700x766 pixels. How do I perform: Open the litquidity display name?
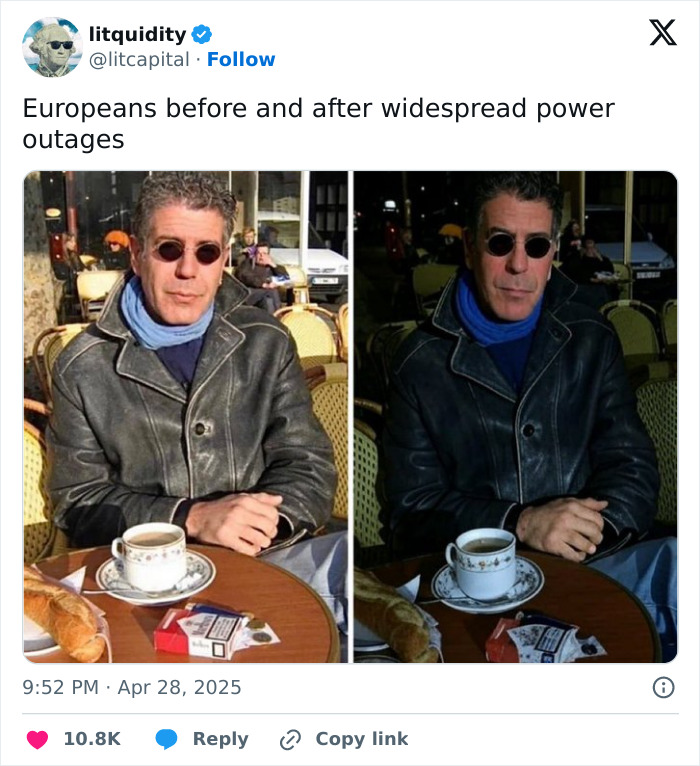pos(137,34)
